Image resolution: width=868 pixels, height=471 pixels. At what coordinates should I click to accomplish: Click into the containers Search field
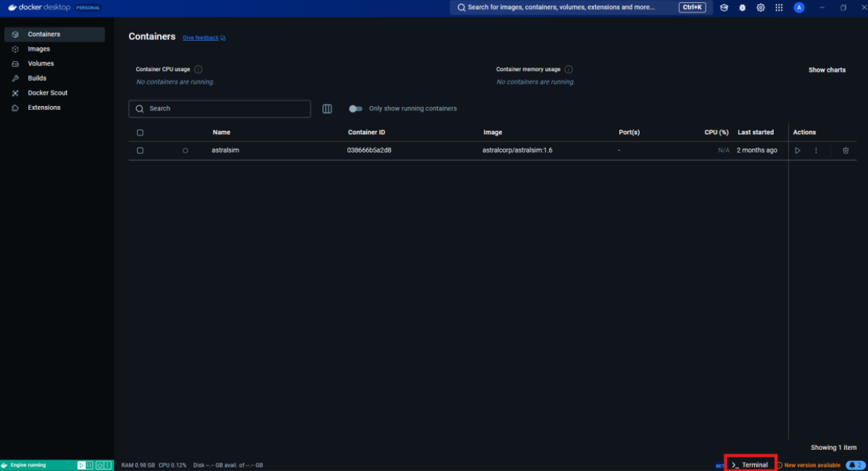click(219, 109)
